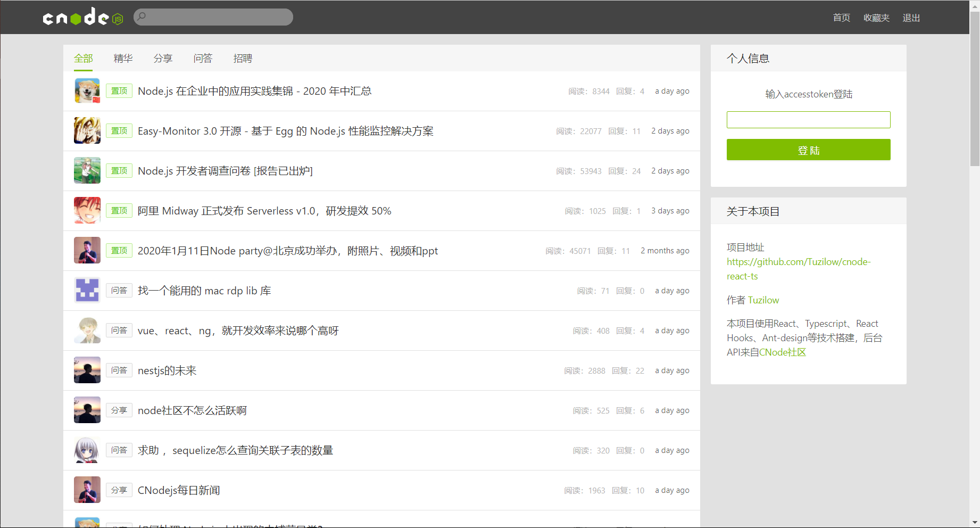980x528 pixels.
Task: Click the search magnifier icon
Action: click(142, 16)
